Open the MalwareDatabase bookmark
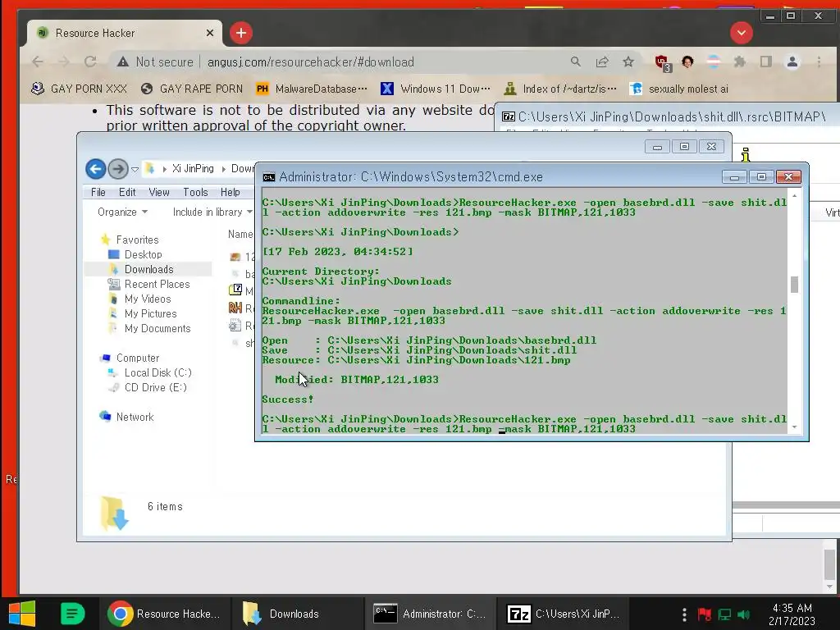 tap(312, 89)
